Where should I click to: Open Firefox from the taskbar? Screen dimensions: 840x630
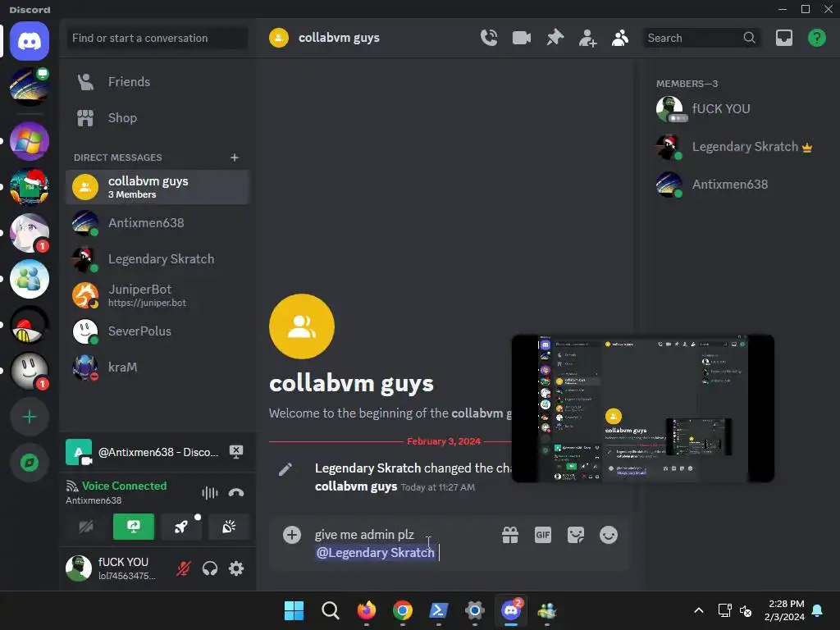(x=367, y=610)
